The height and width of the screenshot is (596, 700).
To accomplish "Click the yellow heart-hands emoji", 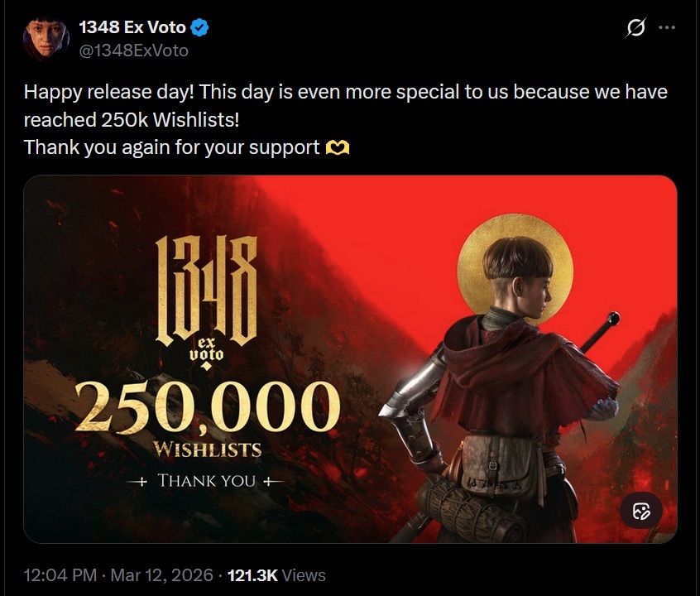I will tap(338, 148).
